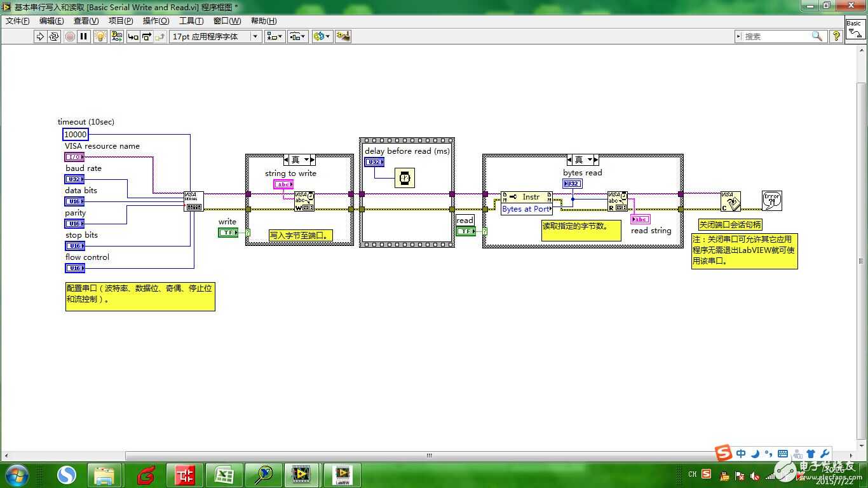This screenshot has height=488, width=868.
Task: Open the Distribute Objects dropdown
Action: 298,36
